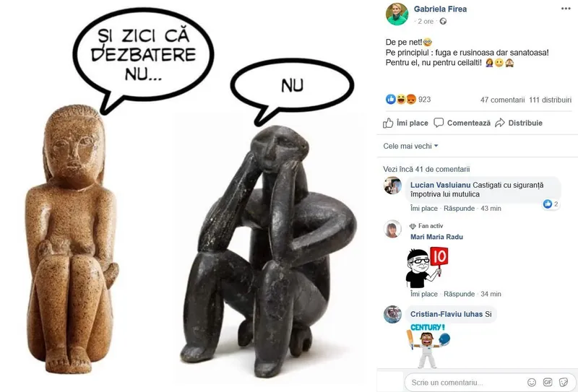Click the Comentează speech bubble icon
Viewport: 578px width, 392px height.
[439, 123]
